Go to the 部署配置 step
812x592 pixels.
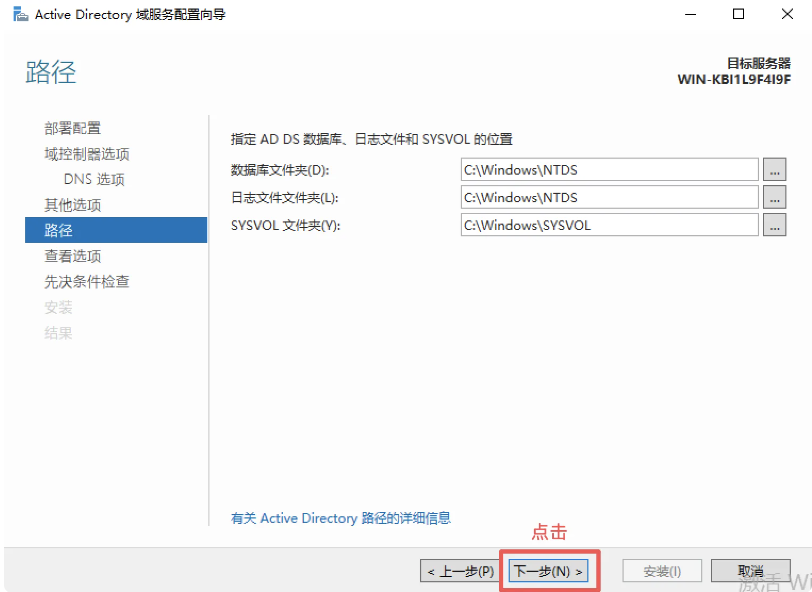click(x=72, y=128)
